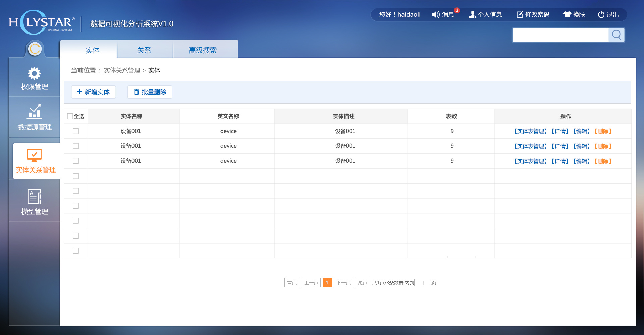Click the page number input beside 转到
Image resolution: width=644 pixels, height=335 pixels.
[x=423, y=283]
